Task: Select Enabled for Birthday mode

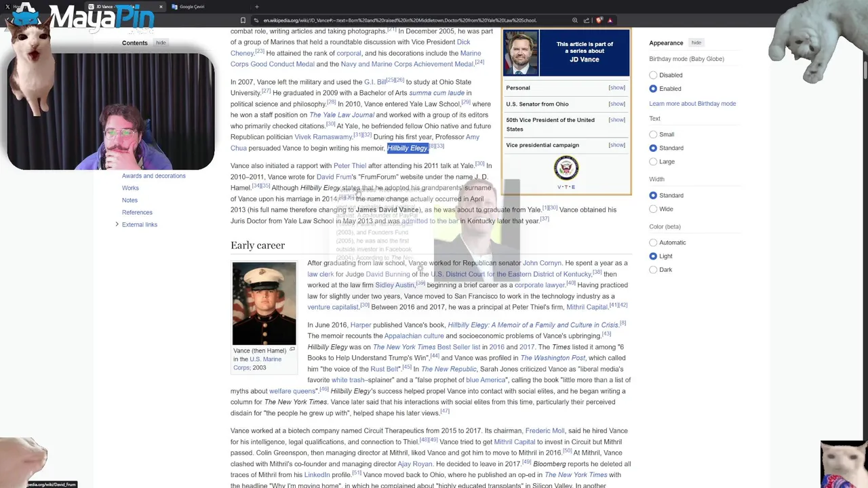Action: tap(653, 89)
